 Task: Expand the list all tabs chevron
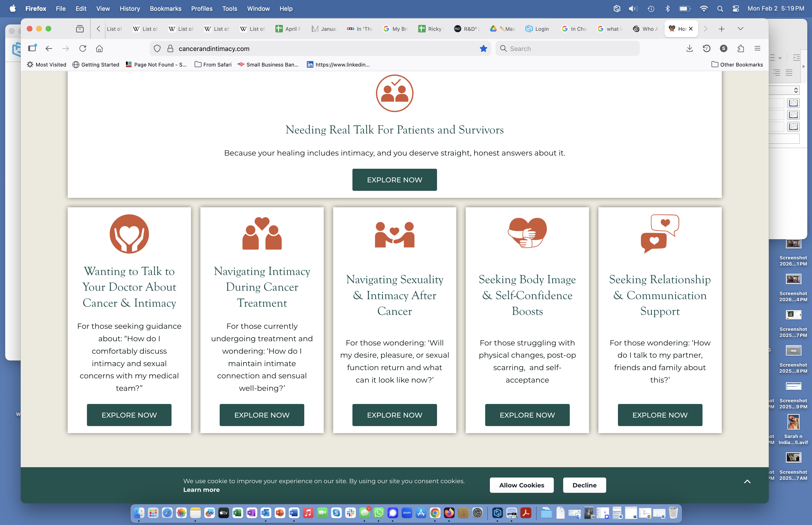point(740,29)
